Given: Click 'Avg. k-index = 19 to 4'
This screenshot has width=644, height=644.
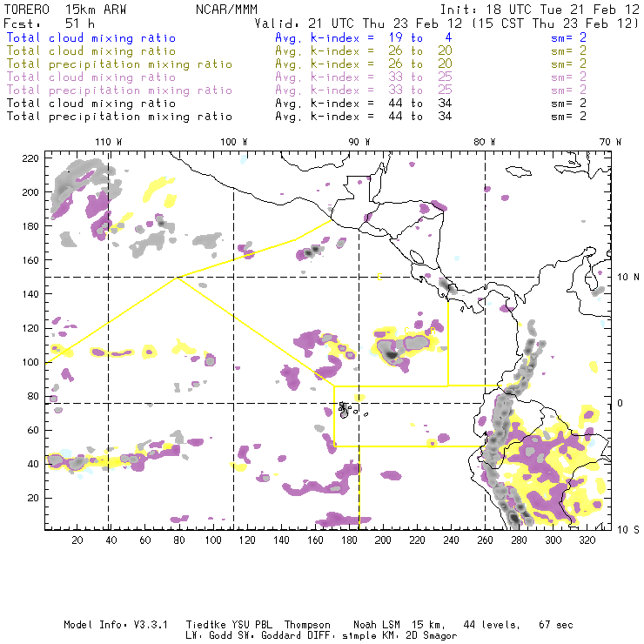Looking at the screenshot, I should (364, 37).
